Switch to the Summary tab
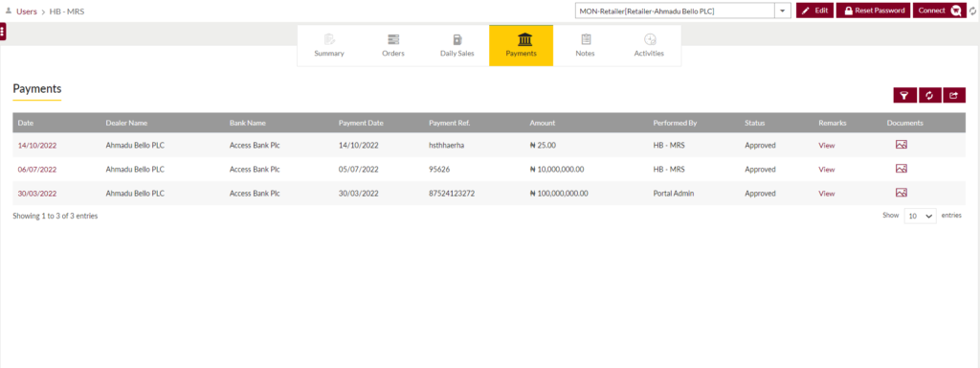 pyautogui.click(x=329, y=46)
